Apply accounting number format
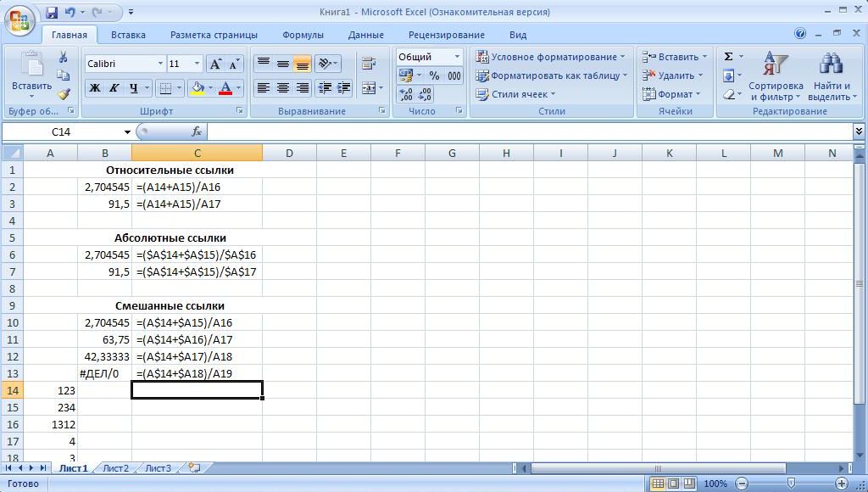The width and height of the screenshot is (868, 492). (406, 75)
